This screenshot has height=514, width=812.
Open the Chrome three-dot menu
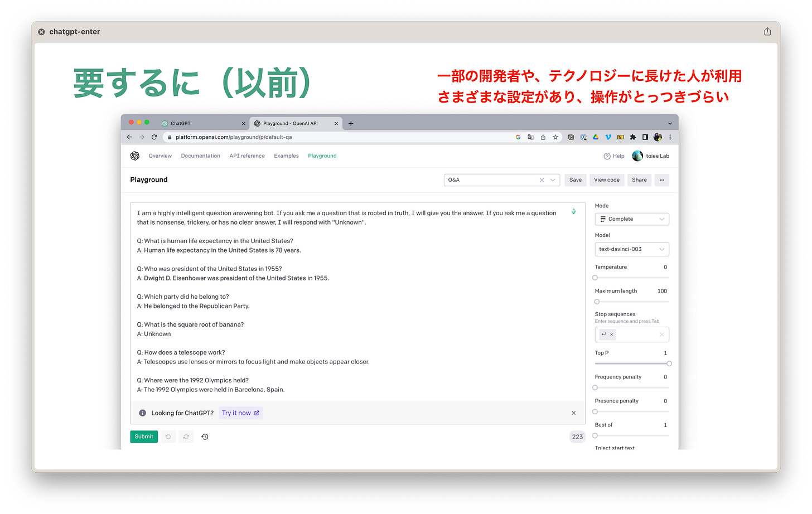point(670,137)
